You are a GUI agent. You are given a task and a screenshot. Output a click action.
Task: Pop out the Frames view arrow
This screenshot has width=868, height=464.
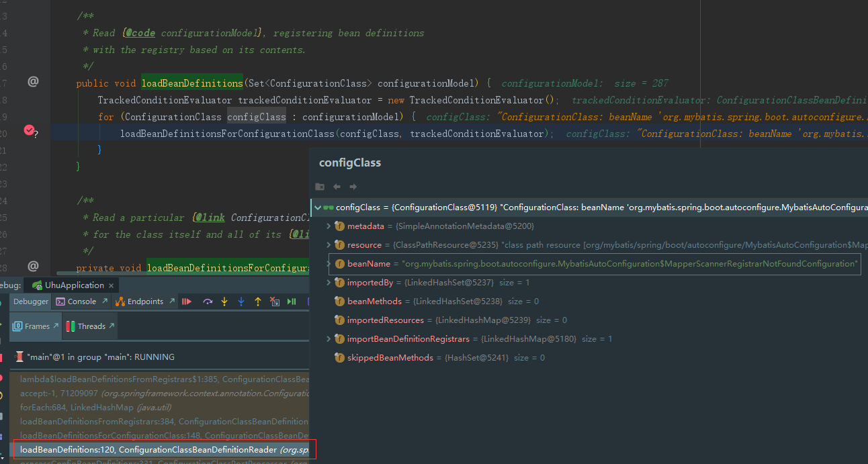pos(56,326)
